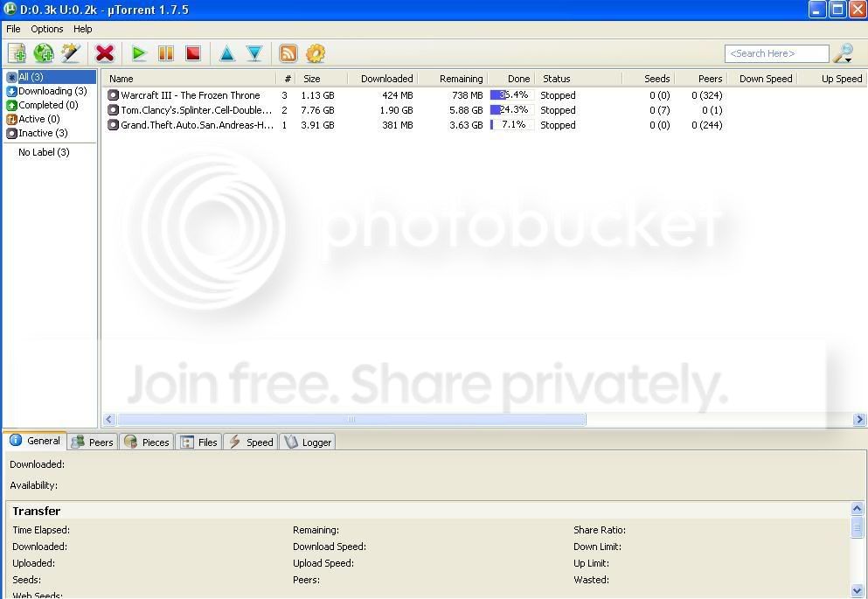The image size is (868, 599).
Task: Sort by the Seeds column header
Action: click(649, 79)
